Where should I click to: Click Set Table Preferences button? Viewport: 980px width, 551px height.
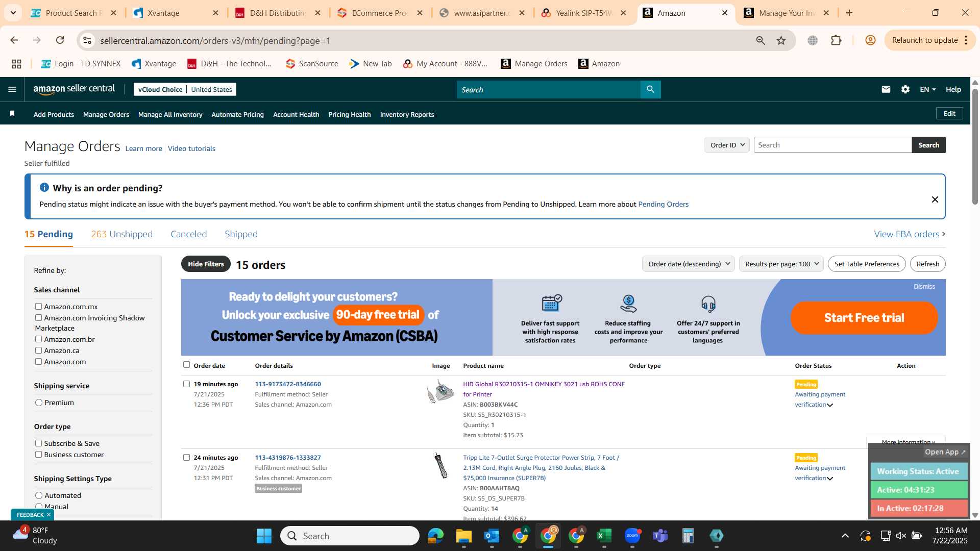click(867, 264)
